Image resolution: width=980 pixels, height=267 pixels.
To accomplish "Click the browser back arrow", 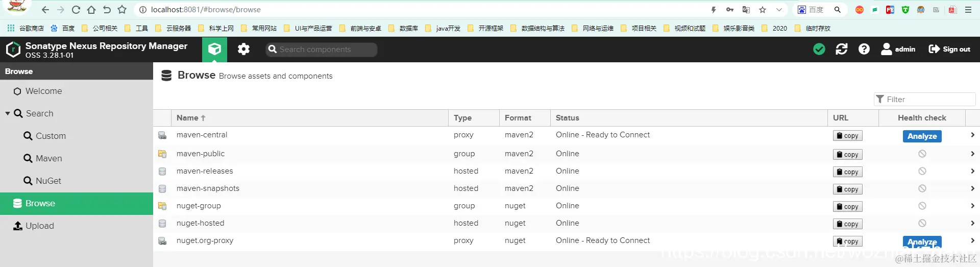I will click(x=45, y=10).
